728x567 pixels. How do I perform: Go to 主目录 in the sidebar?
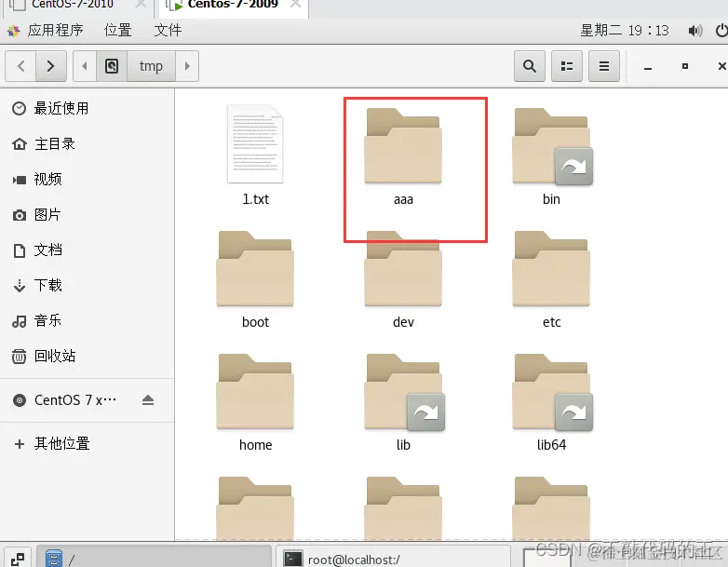pyautogui.click(x=88, y=144)
